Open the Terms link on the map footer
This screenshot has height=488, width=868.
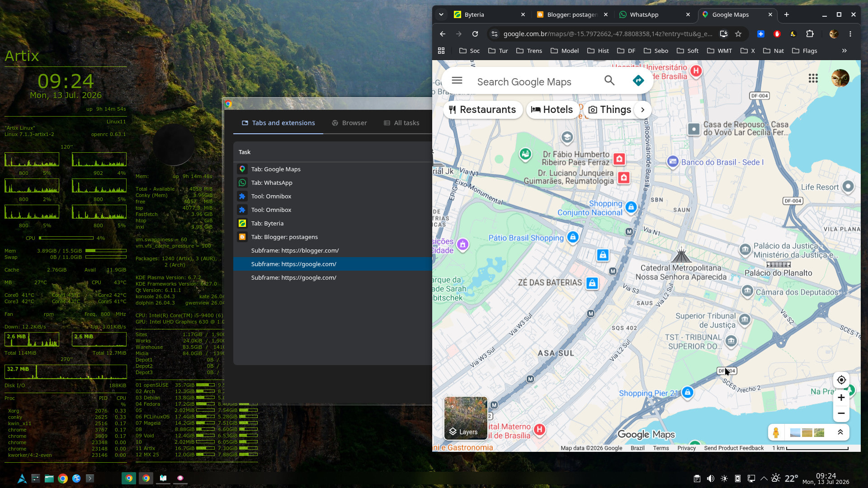pyautogui.click(x=661, y=448)
